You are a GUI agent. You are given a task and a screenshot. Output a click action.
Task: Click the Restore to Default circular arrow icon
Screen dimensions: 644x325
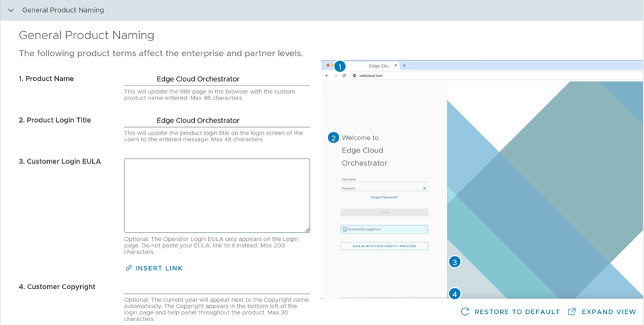(465, 312)
